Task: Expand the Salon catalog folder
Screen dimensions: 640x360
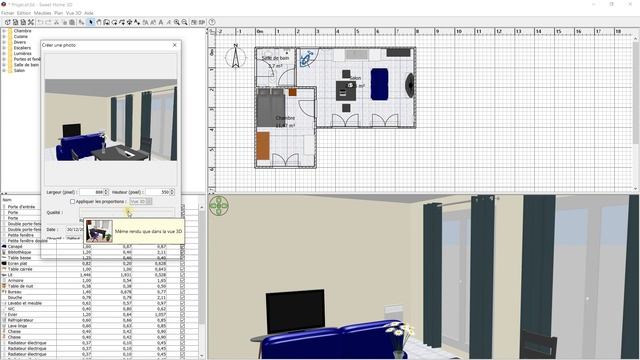Action: (x=4, y=71)
